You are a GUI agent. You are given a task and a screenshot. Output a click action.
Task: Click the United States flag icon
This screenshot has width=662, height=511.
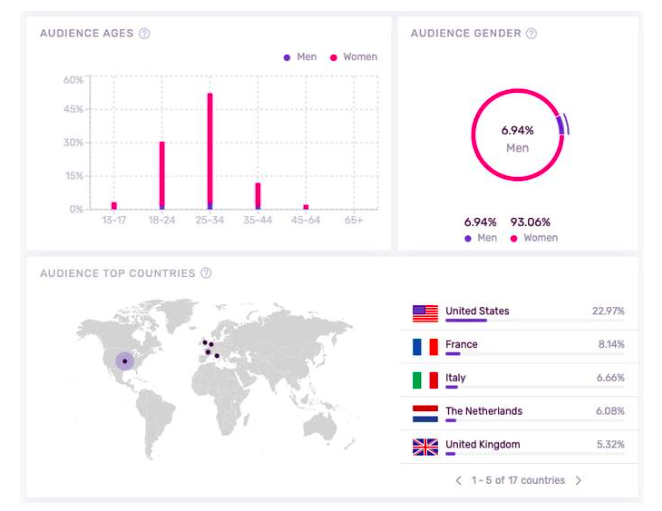click(425, 313)
